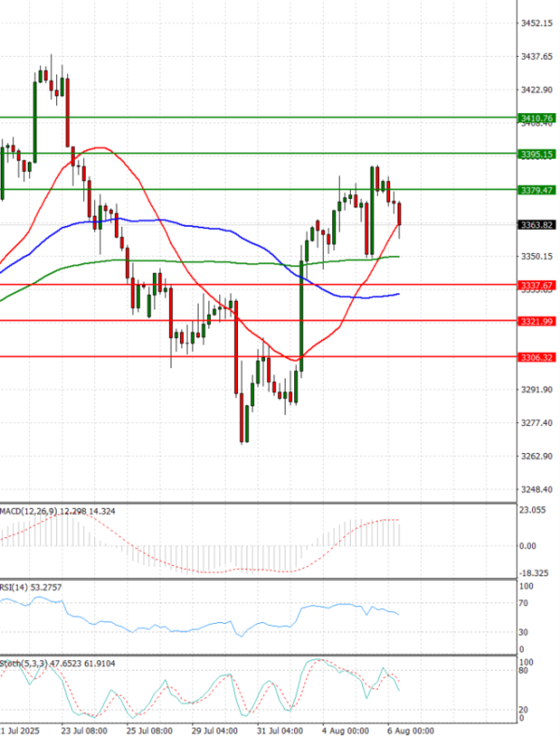Viewport: 560px width, 736px height.
Task: Click the 3395.15 resistance price label
Action: coord(537,154)
